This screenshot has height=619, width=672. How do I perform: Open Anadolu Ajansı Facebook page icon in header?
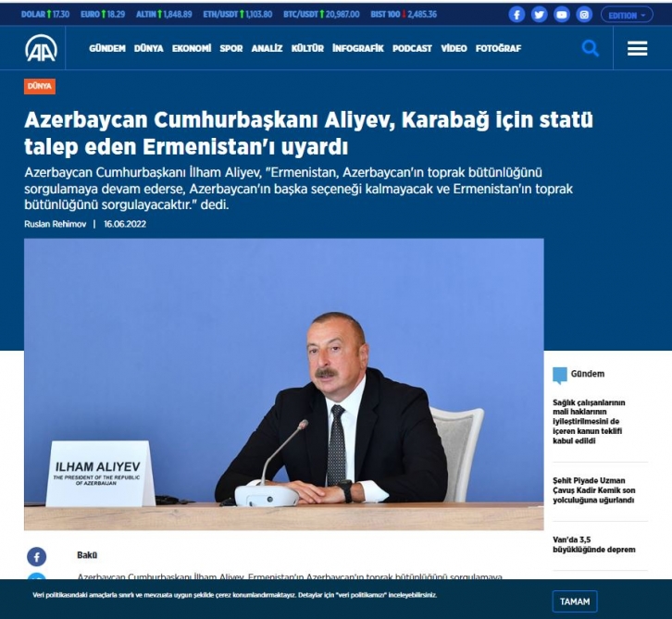click(x=516, y=15)
